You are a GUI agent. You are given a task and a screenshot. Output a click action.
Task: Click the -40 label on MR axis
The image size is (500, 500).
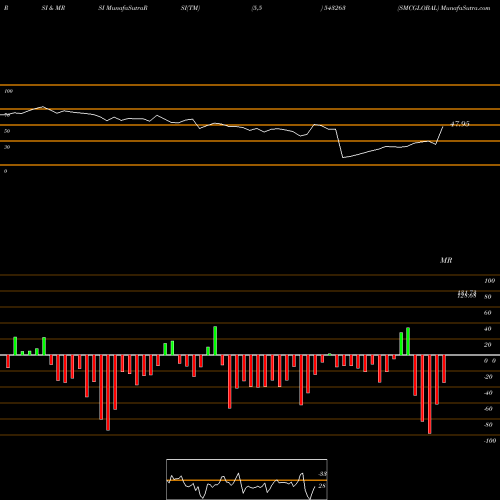click(x=488, y=393)
